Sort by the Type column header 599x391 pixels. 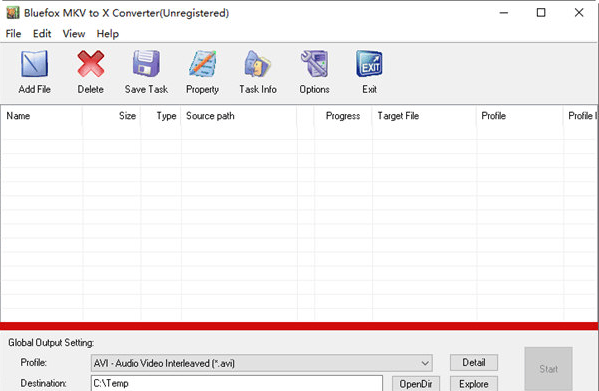tap(160, 116)
